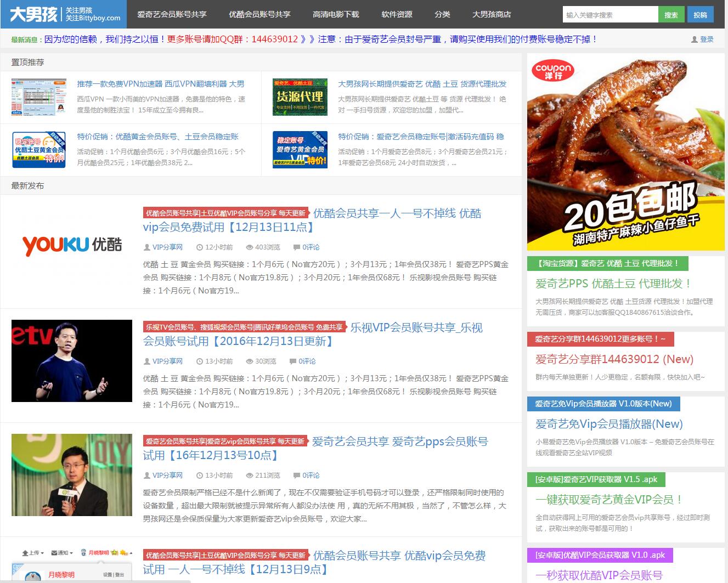728x583 pixels.
Task: Open the 分类 nav item
Action: [x=442, y=14]
